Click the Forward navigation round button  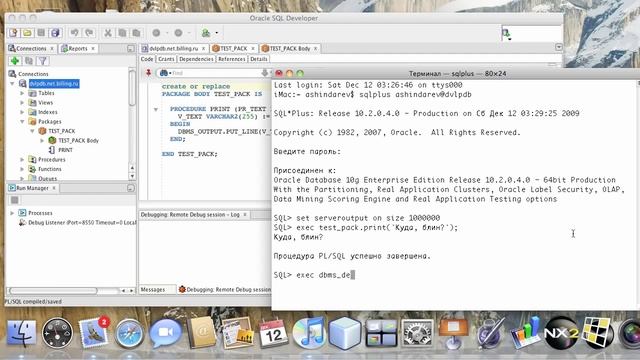point(178,33)
